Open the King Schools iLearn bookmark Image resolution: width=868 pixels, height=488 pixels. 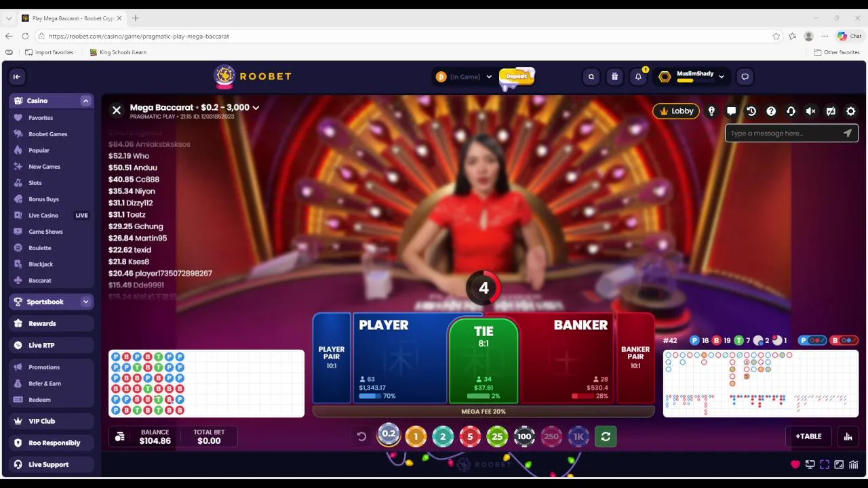(x=118, y=52)
